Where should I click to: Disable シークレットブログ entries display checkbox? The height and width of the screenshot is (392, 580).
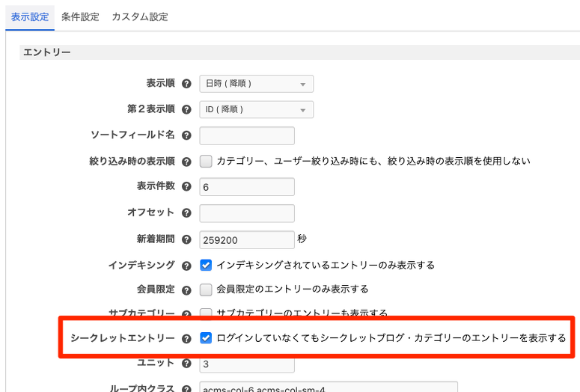click(207, 338)
